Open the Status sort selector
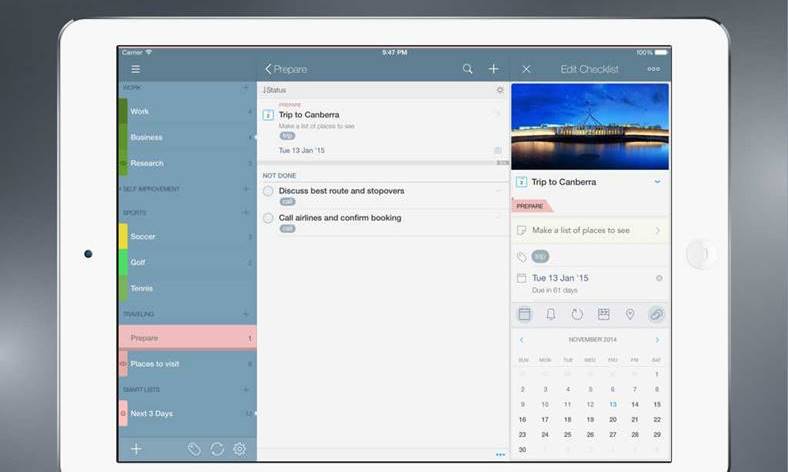 click(x=274, y=90)
